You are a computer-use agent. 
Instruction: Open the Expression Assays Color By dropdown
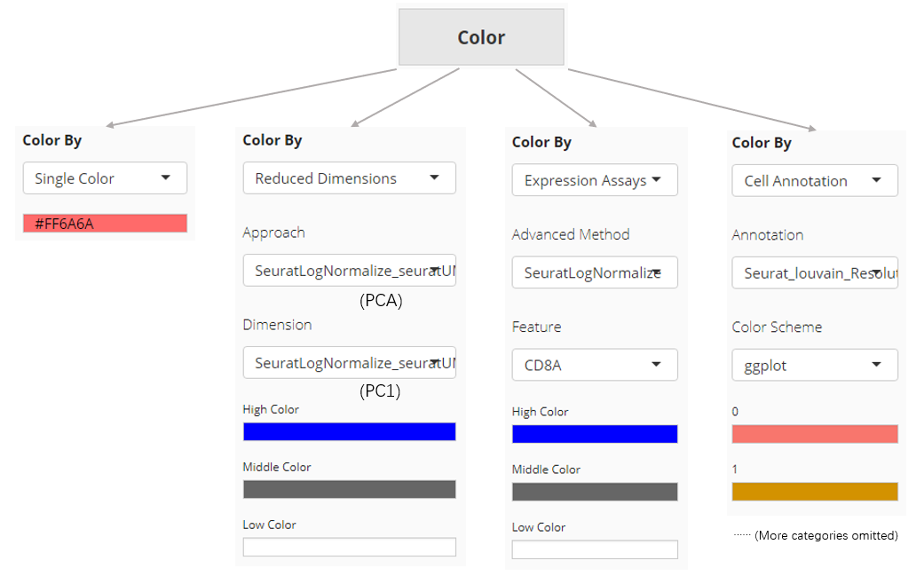(595, 180)
